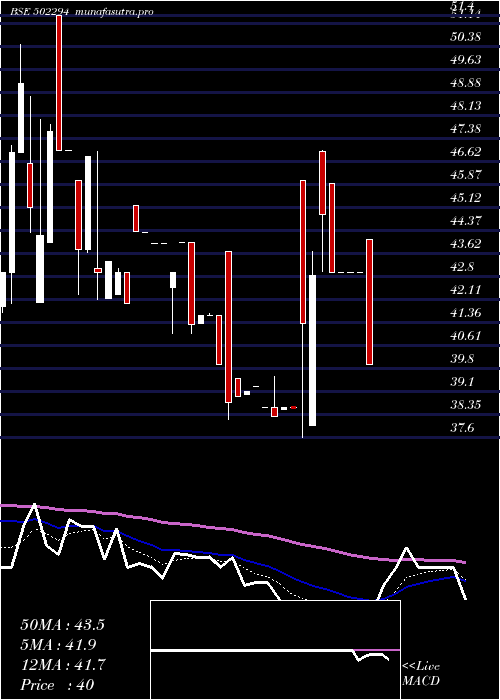
Task: Select the 43.62 price axis label
Action: pos(466,244)
